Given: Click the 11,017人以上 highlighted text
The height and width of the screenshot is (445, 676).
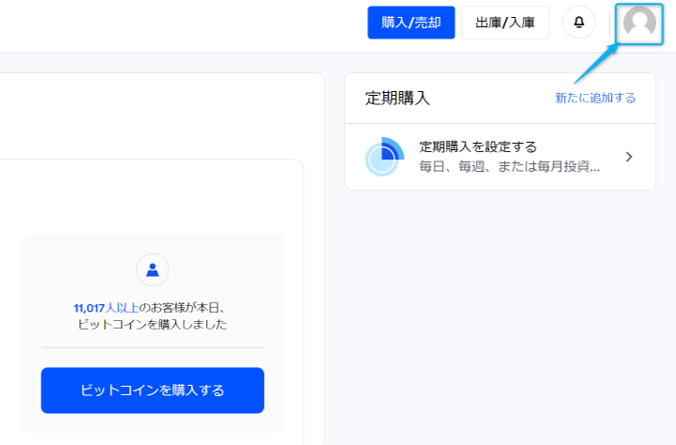Looking at the screenshot, I should (x=103, y=308).
